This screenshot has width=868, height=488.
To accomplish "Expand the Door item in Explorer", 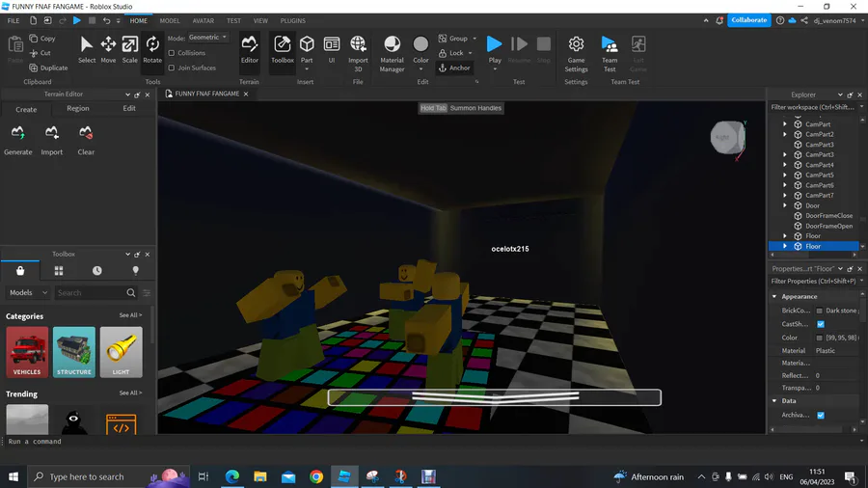I will click(x=784, y=205).
